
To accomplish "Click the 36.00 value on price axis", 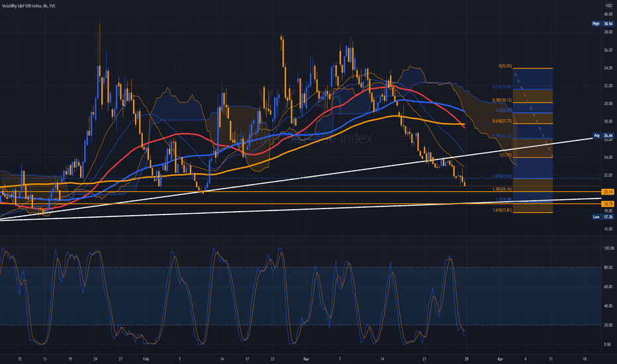I will point(608,50).
